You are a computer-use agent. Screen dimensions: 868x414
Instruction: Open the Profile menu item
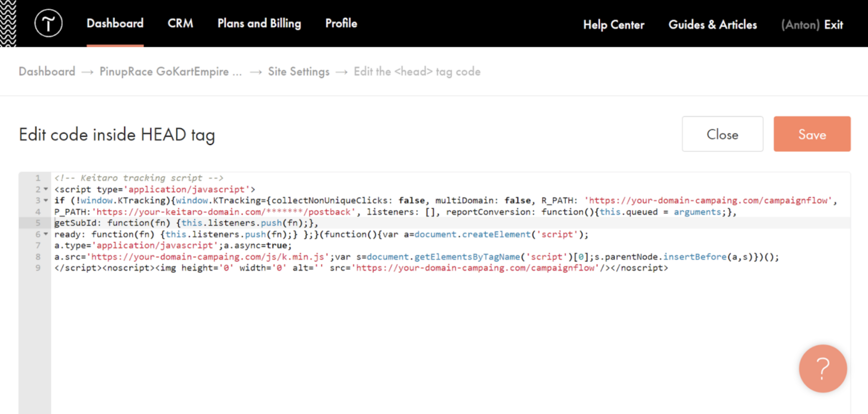[341, 23]
